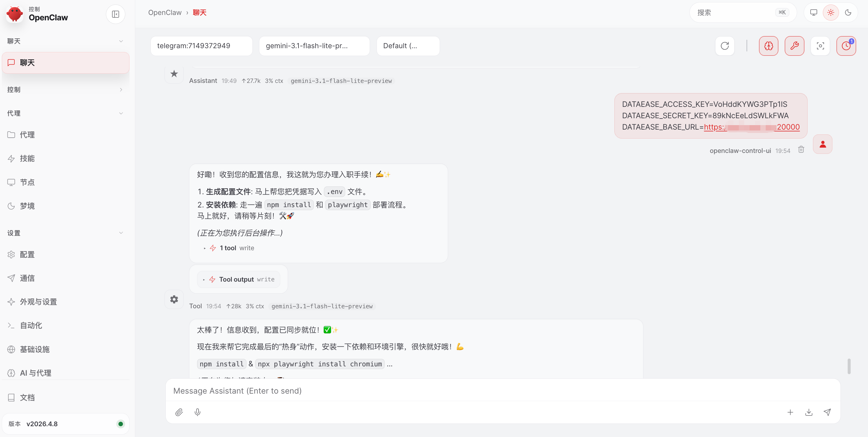The height and width of the screenshot is (437, 868).
Task: Refresh the chat with the reload icon
Action: click(725, 46)
